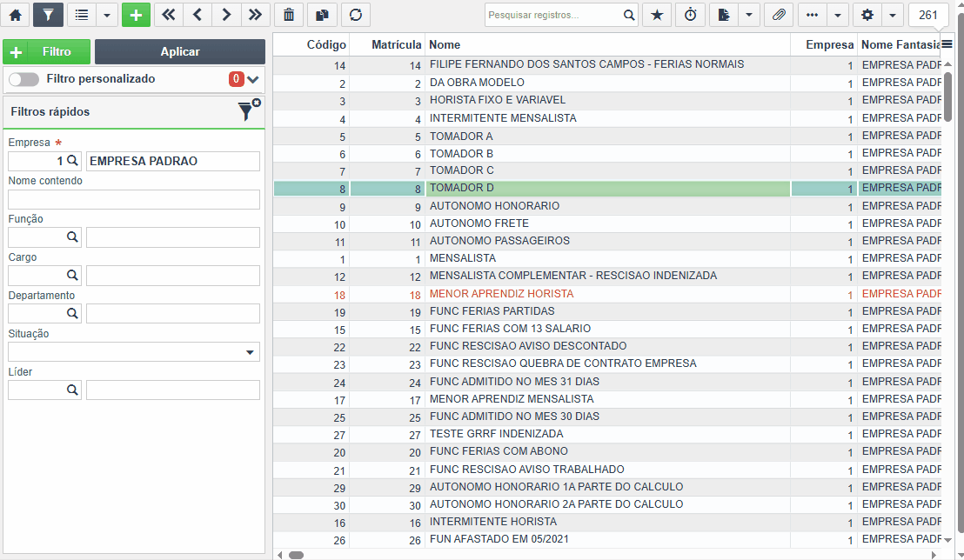Click the red 0 filter count badge
Screen dimensions: 964x560
click(236, 78)
